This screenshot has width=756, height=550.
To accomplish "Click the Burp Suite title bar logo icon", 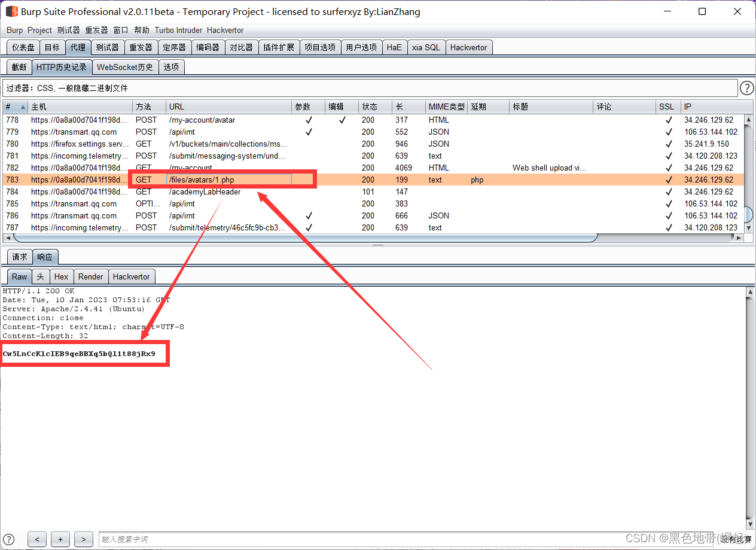I will [11, 11].
